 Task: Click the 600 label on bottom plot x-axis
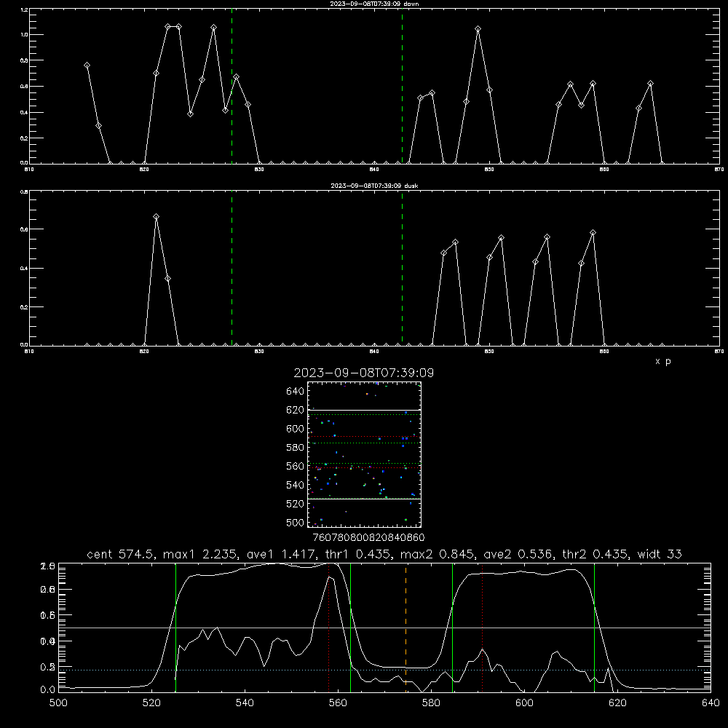[x=524, y=703]
